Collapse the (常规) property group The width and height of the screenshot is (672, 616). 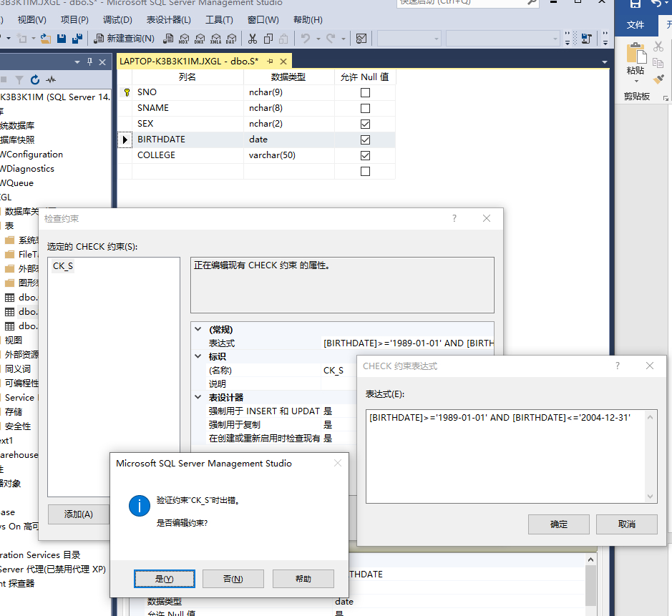click(198, 329)
